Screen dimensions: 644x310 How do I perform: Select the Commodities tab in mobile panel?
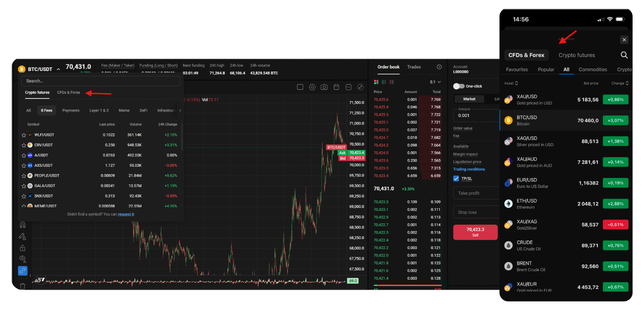(592, 69)
